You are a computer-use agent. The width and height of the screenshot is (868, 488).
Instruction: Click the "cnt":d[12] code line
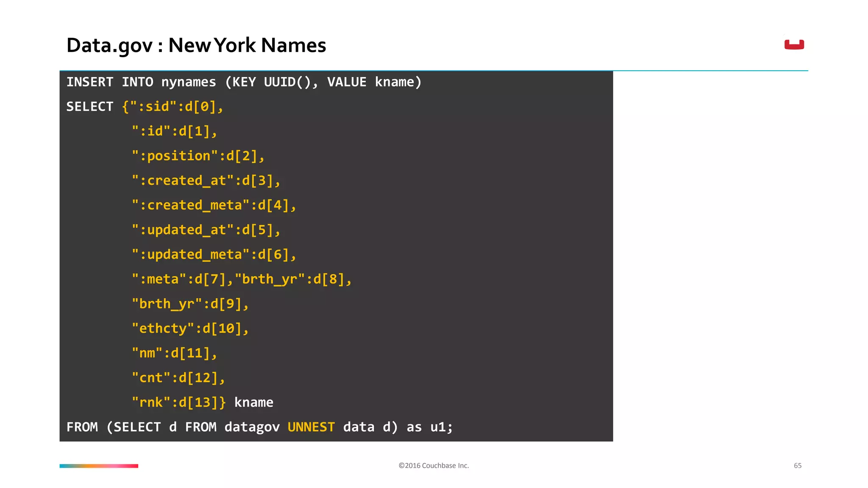pyautogui.click(x=178, y=377)
